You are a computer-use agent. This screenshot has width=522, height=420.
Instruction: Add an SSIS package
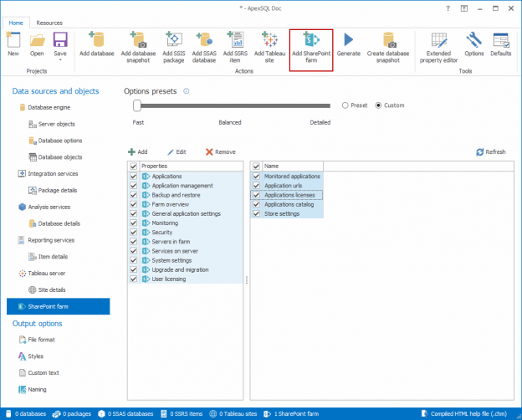point(173,48)
